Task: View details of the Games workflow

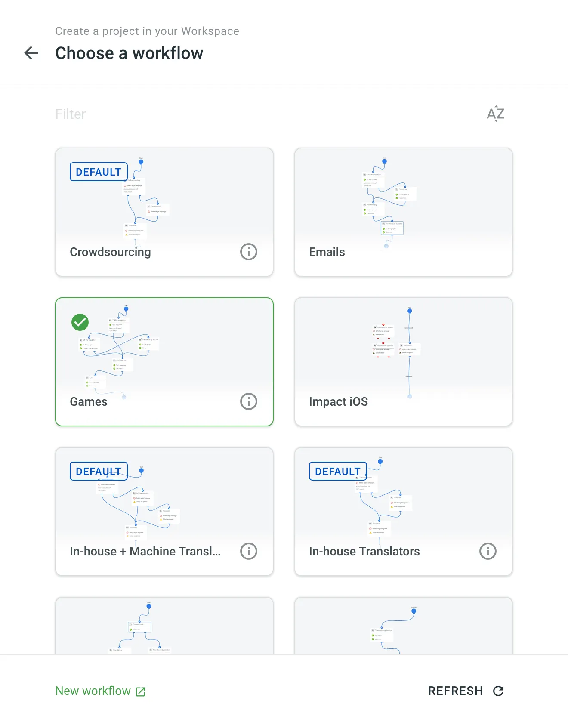Action: point(248,401)
